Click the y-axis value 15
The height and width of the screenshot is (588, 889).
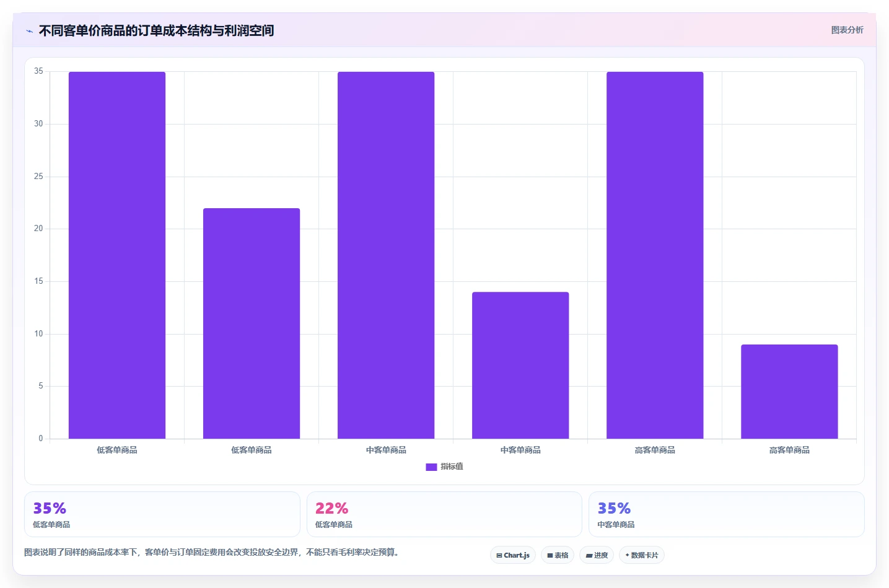click(38, 281)
